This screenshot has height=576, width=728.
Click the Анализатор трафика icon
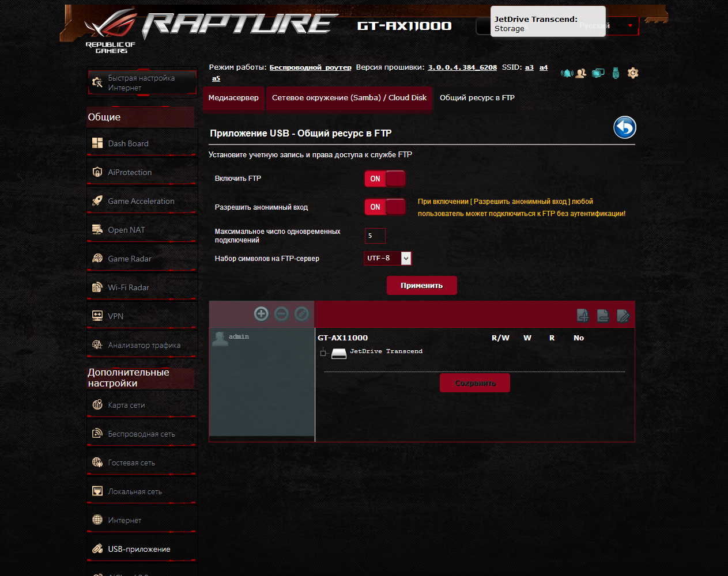pyautogui.click(x=97, y=345)
